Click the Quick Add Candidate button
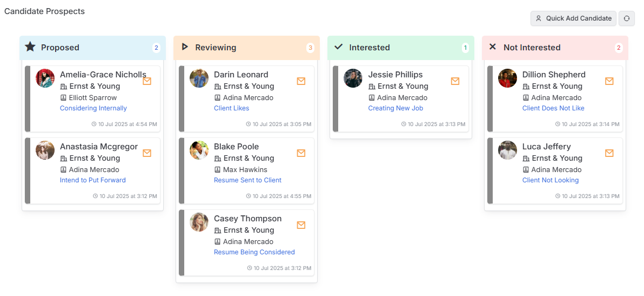Image resolution: width=644 pixels, height=296 pixels. pos(573,18)
